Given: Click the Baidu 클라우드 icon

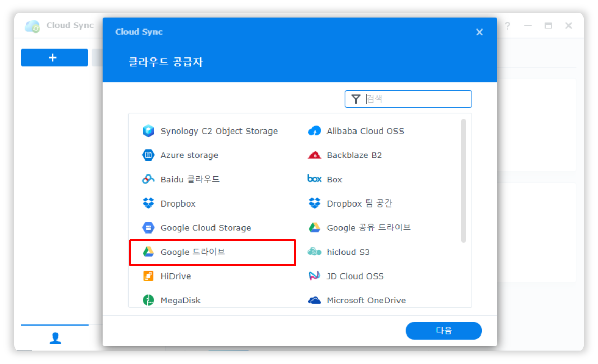Looking at the screenshot, I should [x=148, y=179].
